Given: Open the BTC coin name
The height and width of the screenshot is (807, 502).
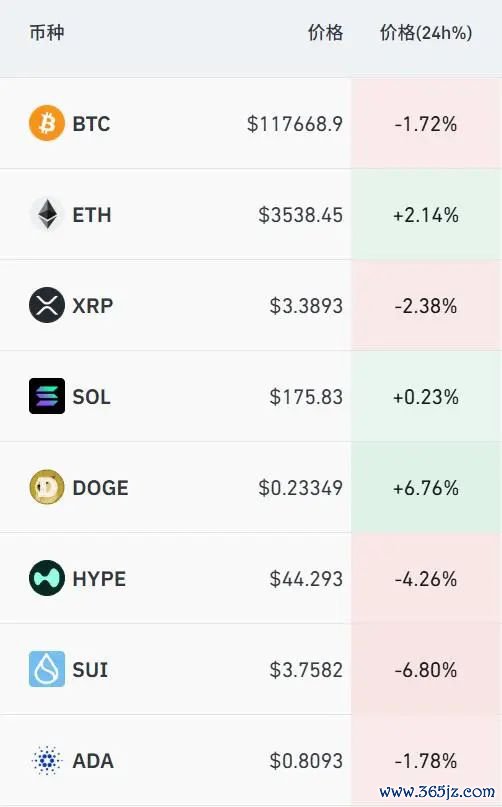Looking at the screenshot, I should [91, 124].
